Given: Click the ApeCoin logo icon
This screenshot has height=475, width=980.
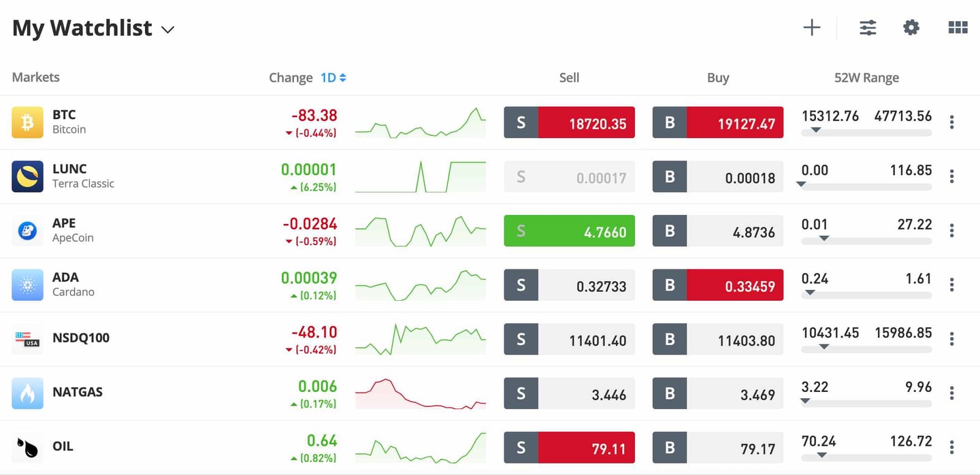Looking at the screenshot, I should click(x=27, y=231).
